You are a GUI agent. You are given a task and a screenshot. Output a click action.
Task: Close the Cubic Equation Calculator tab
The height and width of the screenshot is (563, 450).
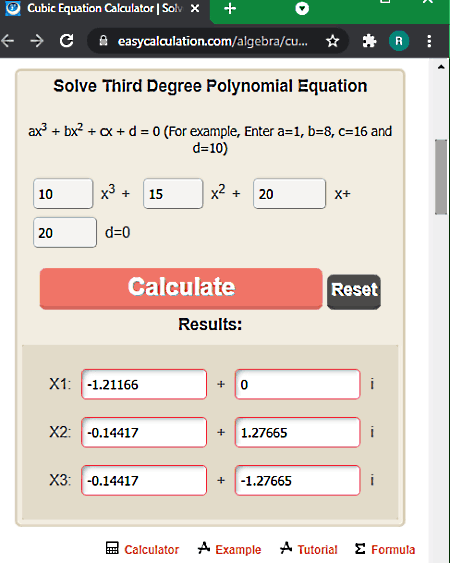(x=195, y=8)
